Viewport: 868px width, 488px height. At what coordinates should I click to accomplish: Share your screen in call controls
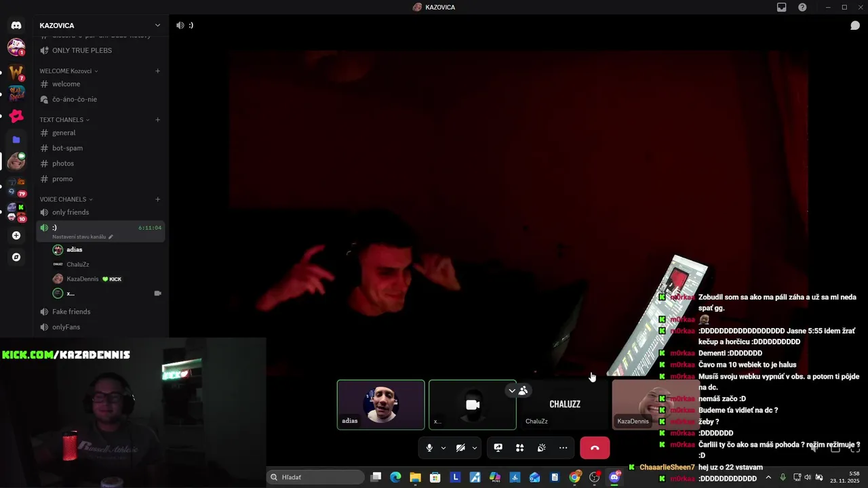tap(498, 448)
